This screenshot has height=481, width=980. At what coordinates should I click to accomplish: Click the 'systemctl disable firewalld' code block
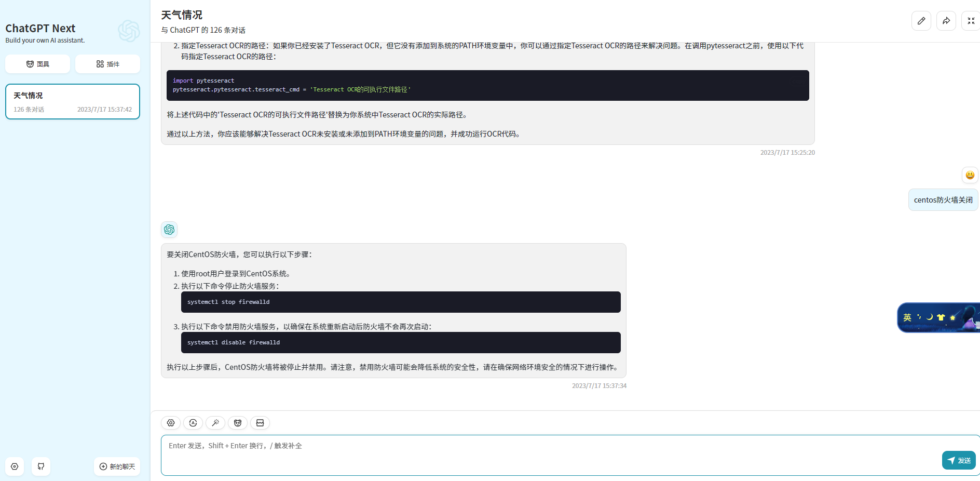pyautogui.click(x=401, y=342)
